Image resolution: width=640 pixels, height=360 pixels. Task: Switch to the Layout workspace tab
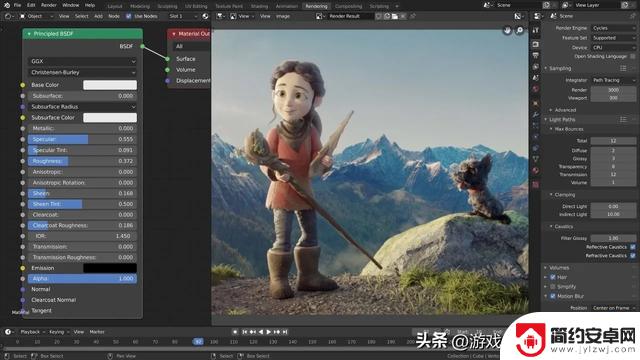(115, 6)
